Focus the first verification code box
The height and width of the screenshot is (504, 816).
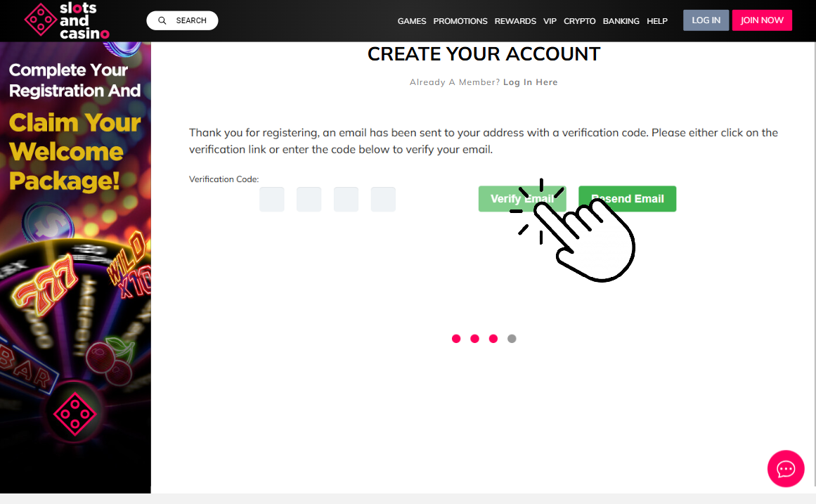pyautogui.click(x=272, y=200)
